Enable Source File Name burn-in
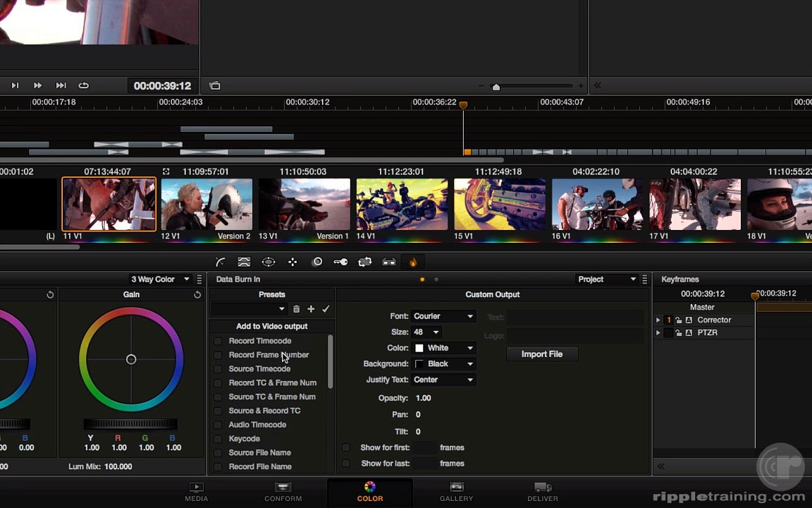The image size is (812, 508). [218, 453]
